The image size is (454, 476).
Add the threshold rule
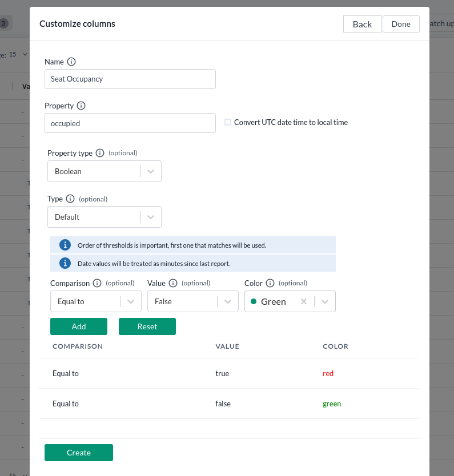[x=79, y=326]
